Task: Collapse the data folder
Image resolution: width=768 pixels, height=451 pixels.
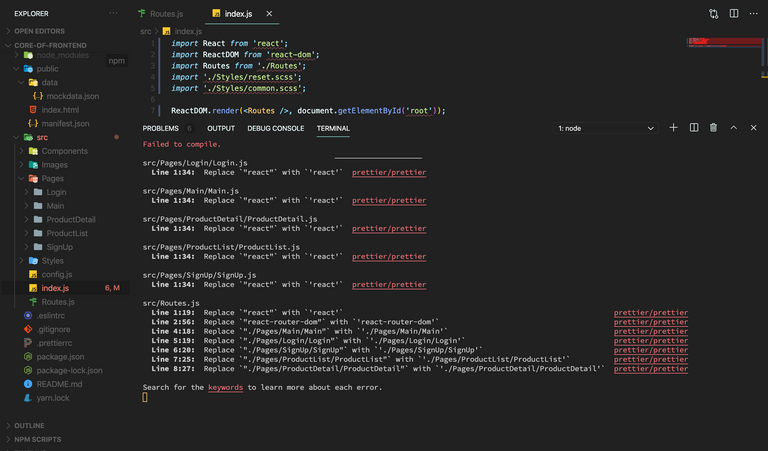Action: 49,82
